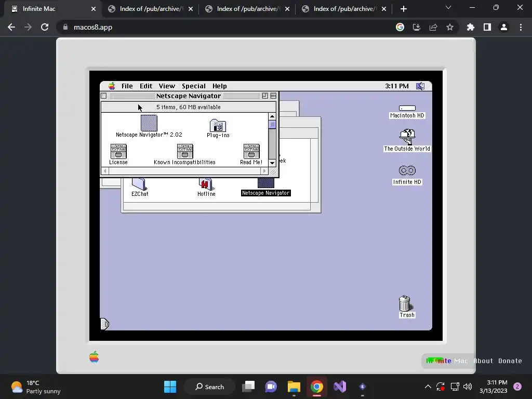Open the View menu

[x=167, y=86]
